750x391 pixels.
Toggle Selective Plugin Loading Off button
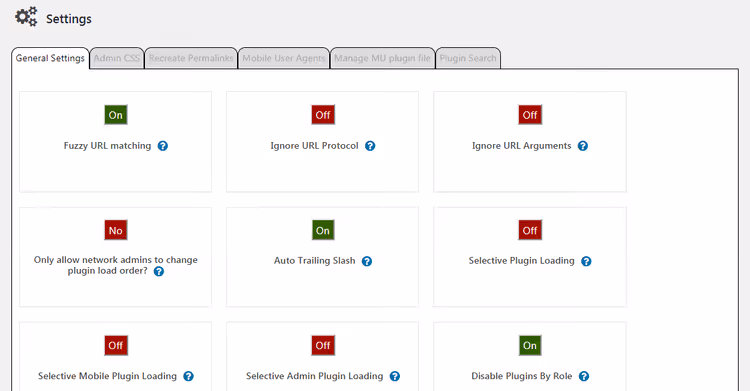tap(530, 230)
